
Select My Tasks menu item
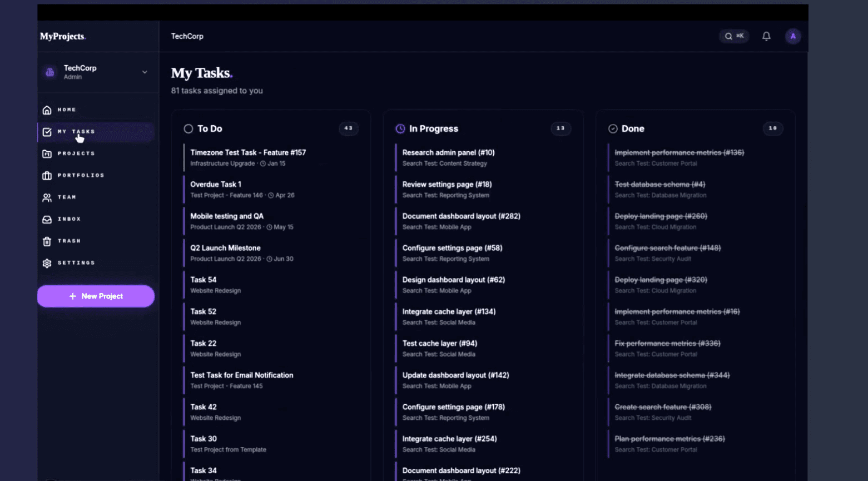click(x=96, y=132)
